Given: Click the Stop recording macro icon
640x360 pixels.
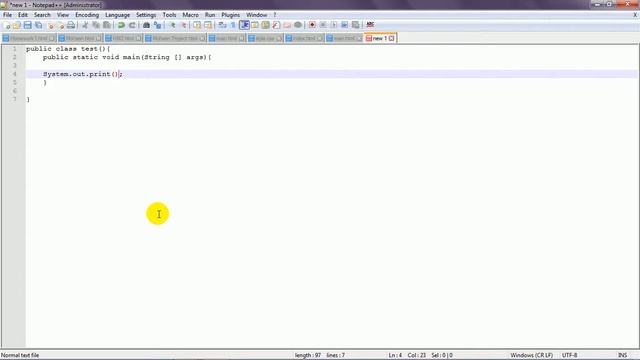Looking at the screenshot, I should click(x=323, y=25).
